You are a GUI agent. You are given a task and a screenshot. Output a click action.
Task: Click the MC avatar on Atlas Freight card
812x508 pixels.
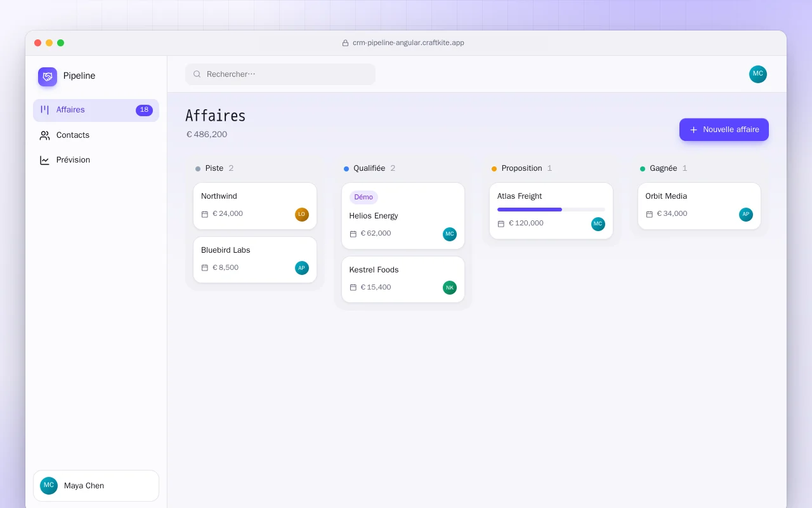tap(598, 224)
